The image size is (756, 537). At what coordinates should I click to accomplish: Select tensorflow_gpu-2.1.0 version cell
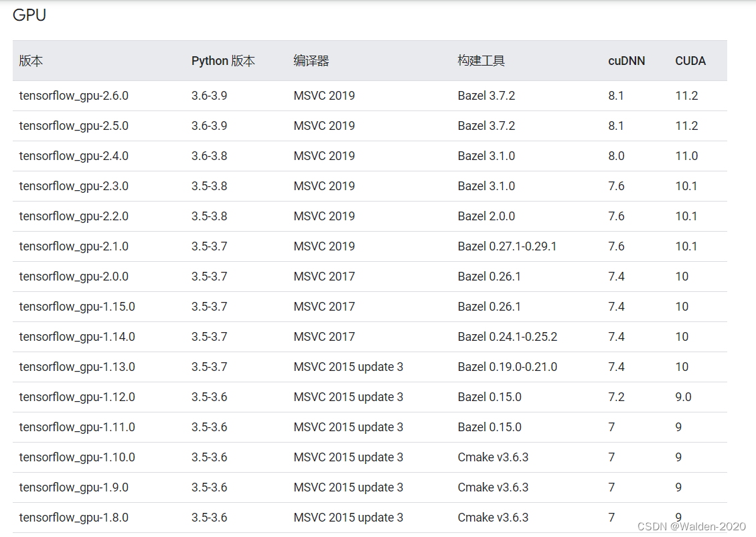pyautogui.click(x=74, y=246)
